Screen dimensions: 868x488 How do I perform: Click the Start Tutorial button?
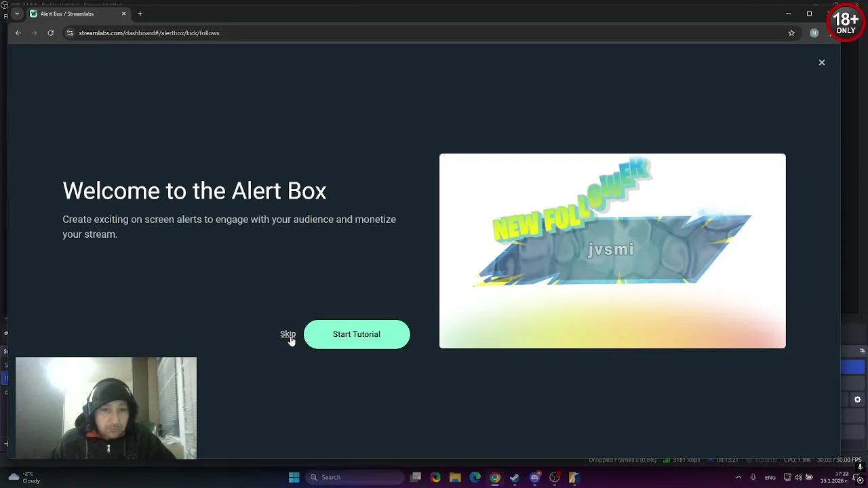[357, 334]
